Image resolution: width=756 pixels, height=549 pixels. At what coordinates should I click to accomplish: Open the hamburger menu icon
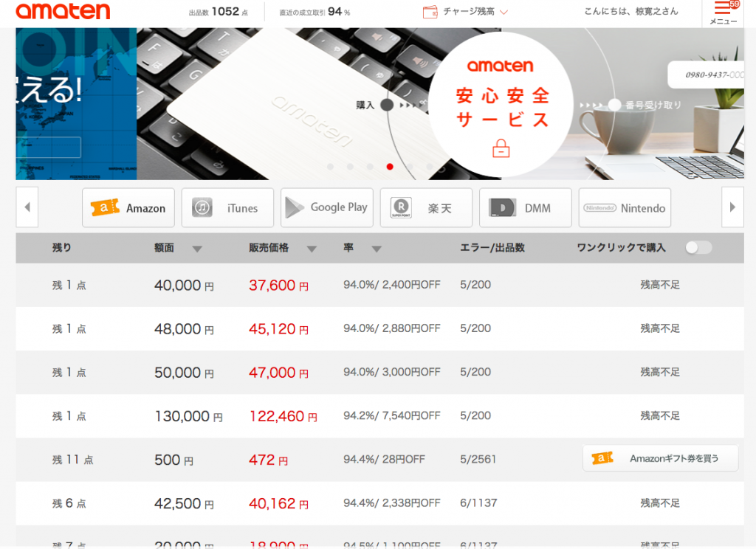point(722,7)
